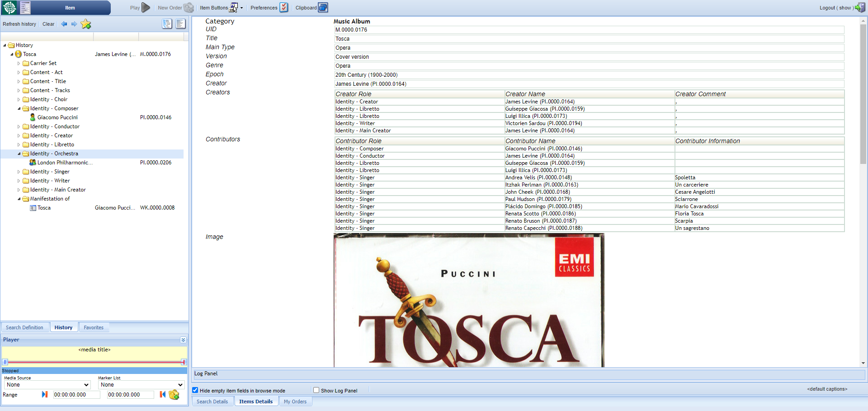Switch to flat list view icon
Image resolution: width=868 pixels, height=411 pixels.
(x=181, y=24)
